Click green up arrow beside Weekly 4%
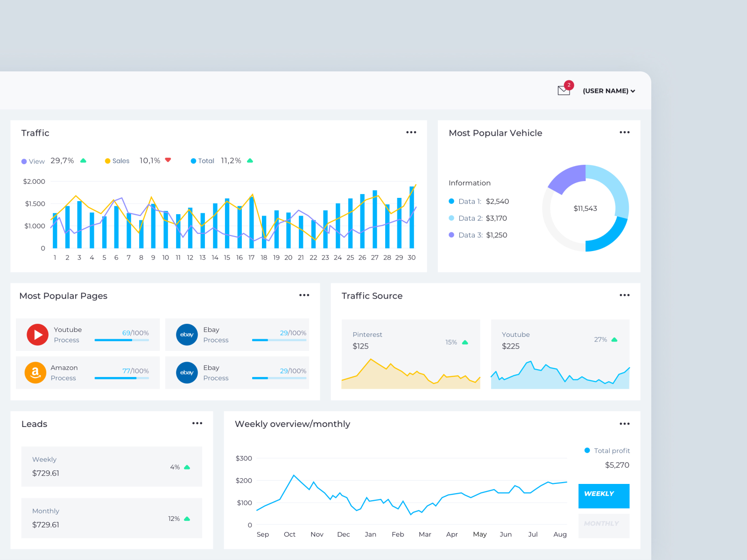The width and height of the screenshot is (747, 560). (187, 467)
